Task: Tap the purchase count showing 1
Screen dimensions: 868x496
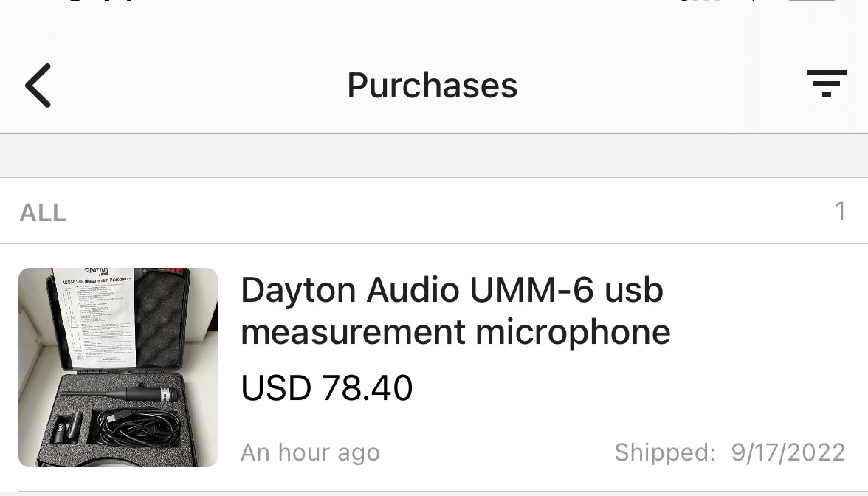Action: coord(840,210)
